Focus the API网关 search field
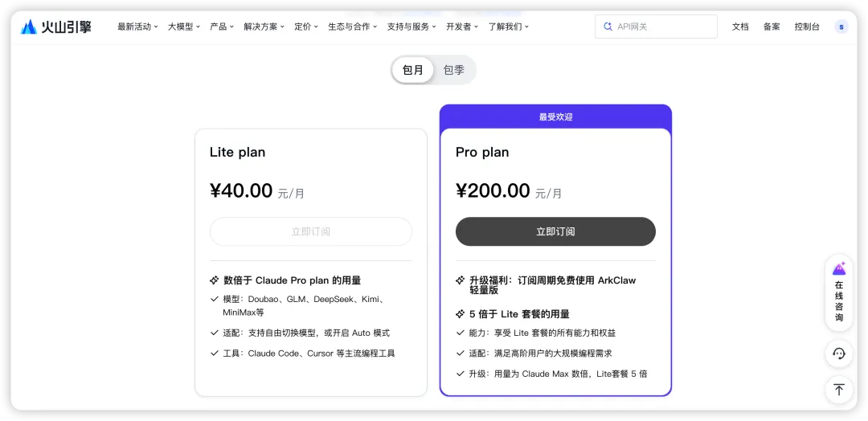Image resolution: width=868 pixels, height=421 pixels. click(x=656, y=27)
